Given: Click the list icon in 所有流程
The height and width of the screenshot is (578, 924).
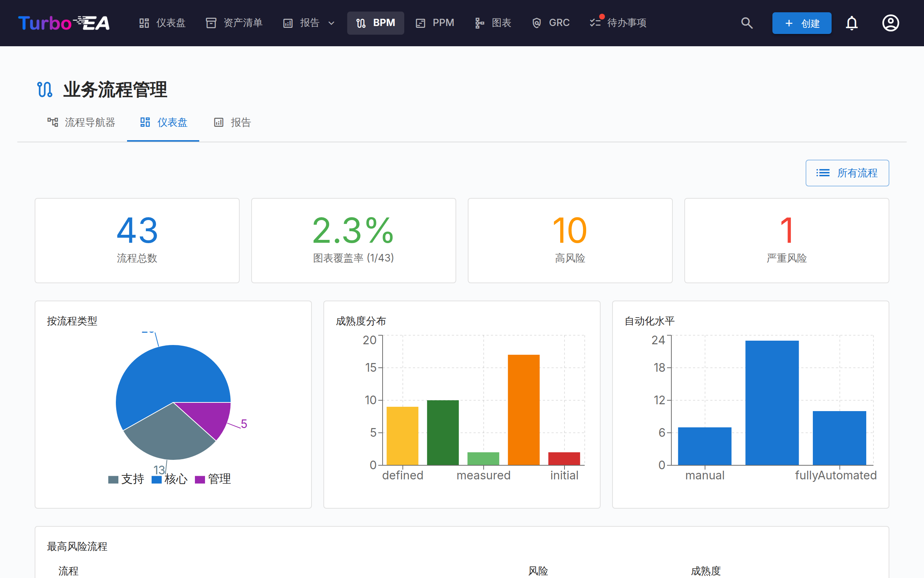Looking at the screenshot, I should coord(823,173).
